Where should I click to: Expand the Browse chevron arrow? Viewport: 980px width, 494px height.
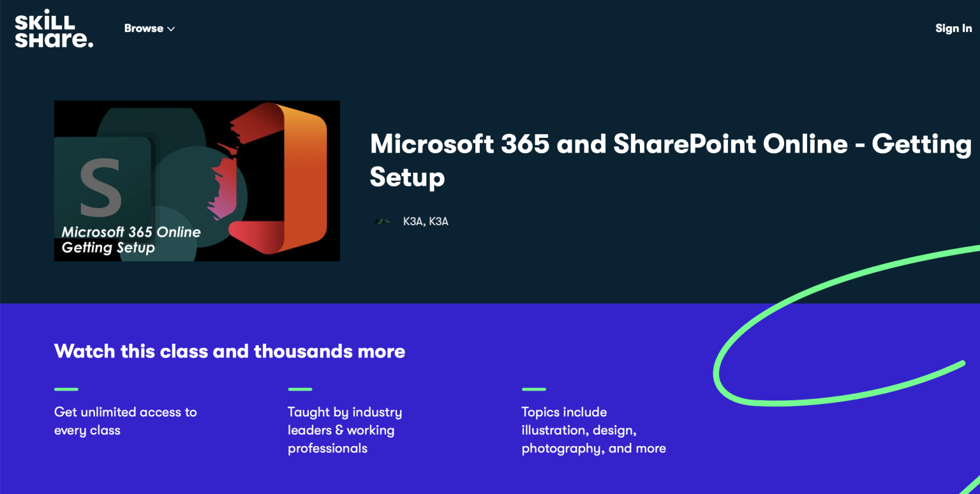coord(171,28)
